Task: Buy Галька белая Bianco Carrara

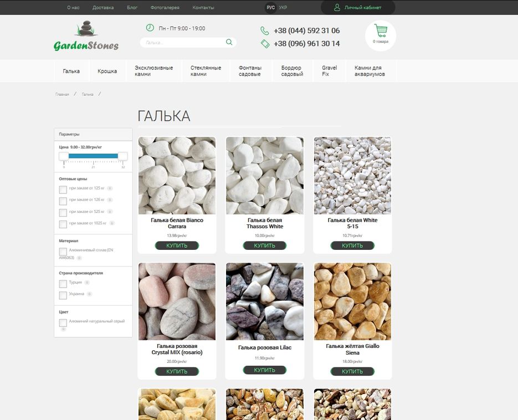Action: pyautogui.click(x=177, y=245)
